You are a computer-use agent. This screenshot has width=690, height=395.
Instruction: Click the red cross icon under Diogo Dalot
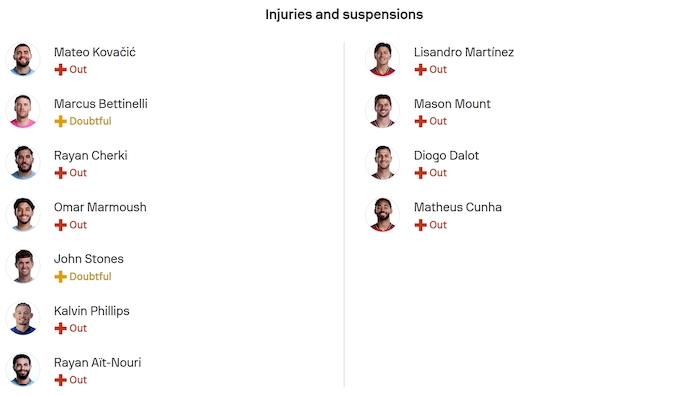pos(420,173)
